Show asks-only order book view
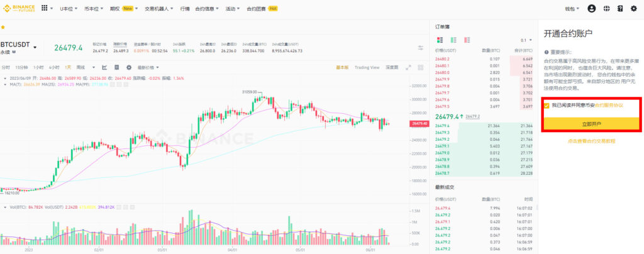The image size is (644, 254). point(467,40)
